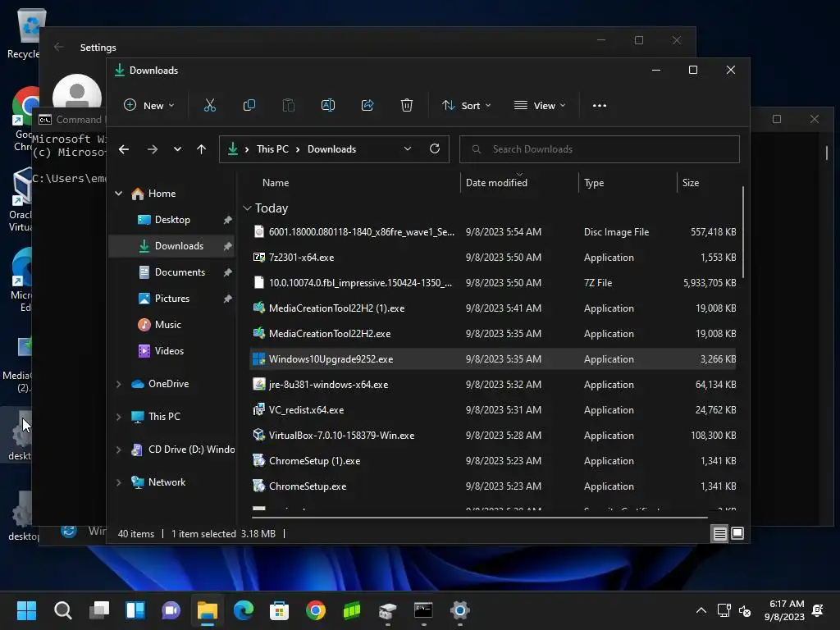The height and width of the screenshot is (630, 840).
Task: Click the Forward navigation arrow
Action: (152, 149)
